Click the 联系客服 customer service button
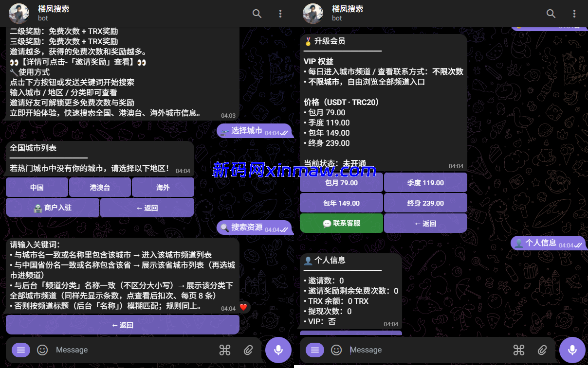 [341, 223]
